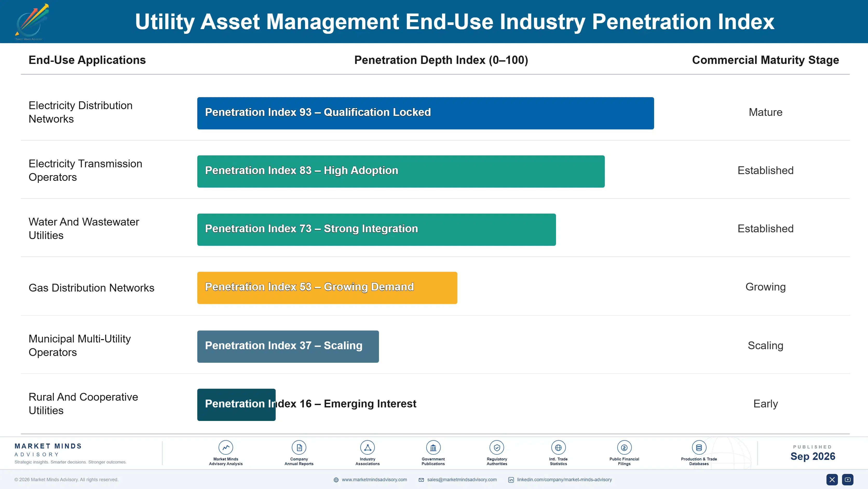Click the Penetration Index 83 High Adoption bar

pos(401,171)
